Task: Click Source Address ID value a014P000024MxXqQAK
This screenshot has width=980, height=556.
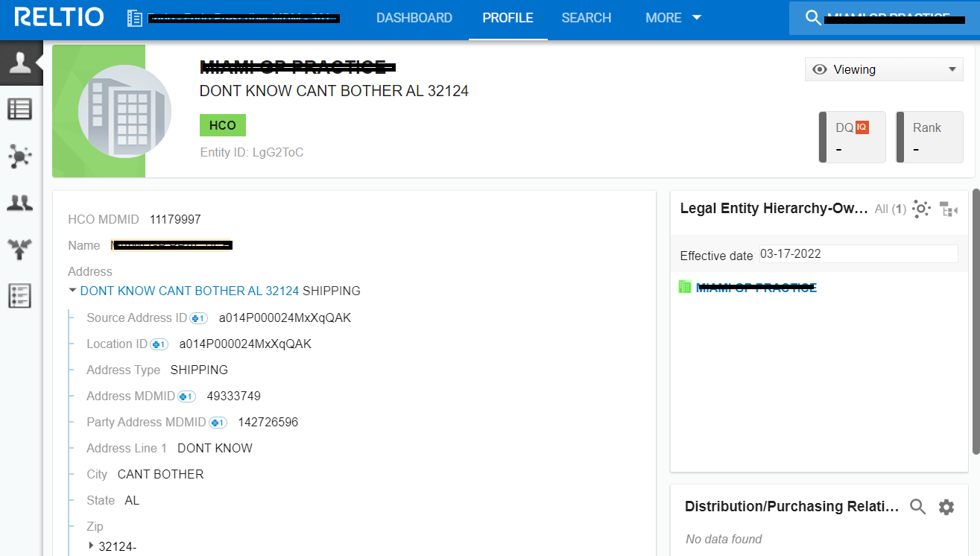Action: point(285,318)
